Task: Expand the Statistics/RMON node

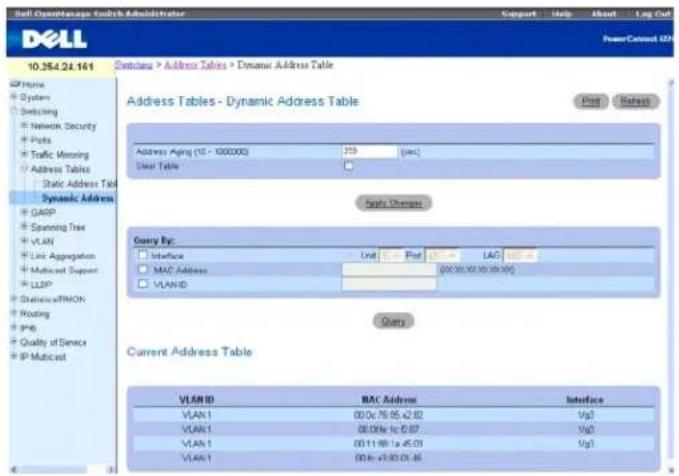Action: (14, 299)
